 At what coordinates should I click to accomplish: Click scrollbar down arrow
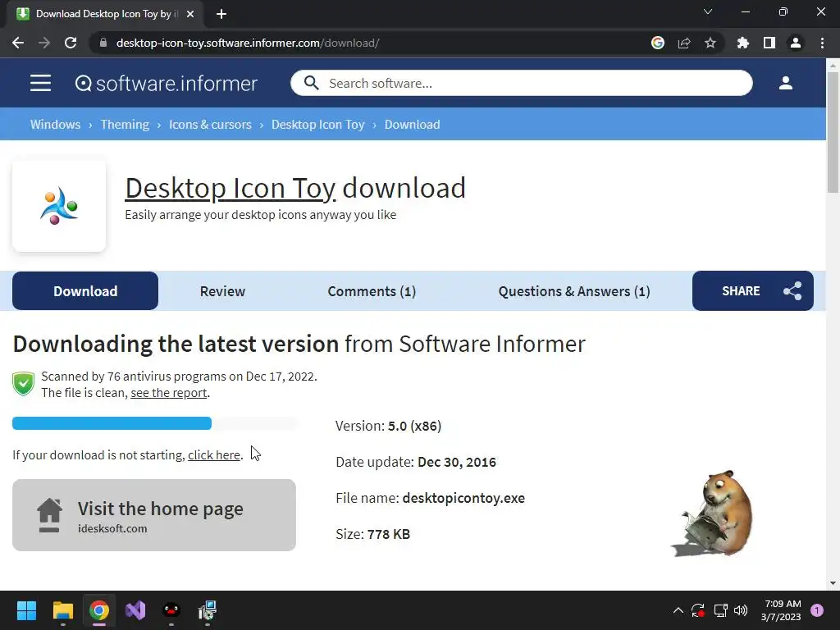(x=833, y=583)
